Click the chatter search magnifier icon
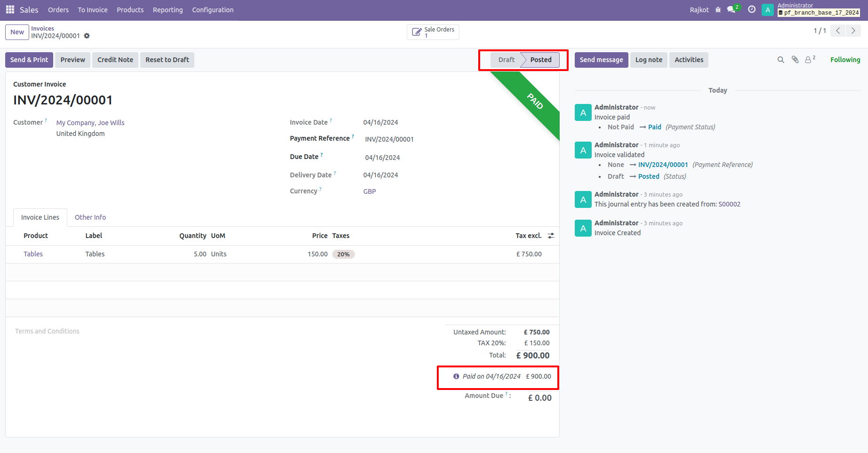Screen dimensions: 868x453 click(x=780, y=60)
